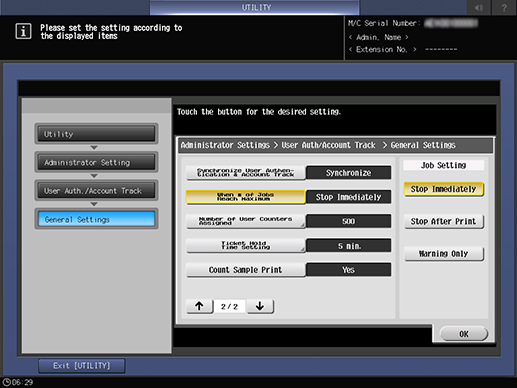Click the Yes value for sample print
The image size is (517, 388).
click(x=348, y=270)
